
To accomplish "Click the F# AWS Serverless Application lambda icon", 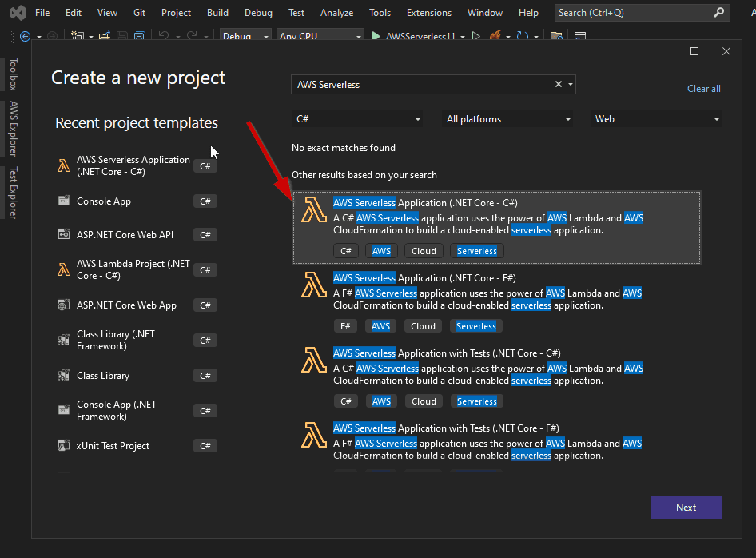I will coord(314,285).
